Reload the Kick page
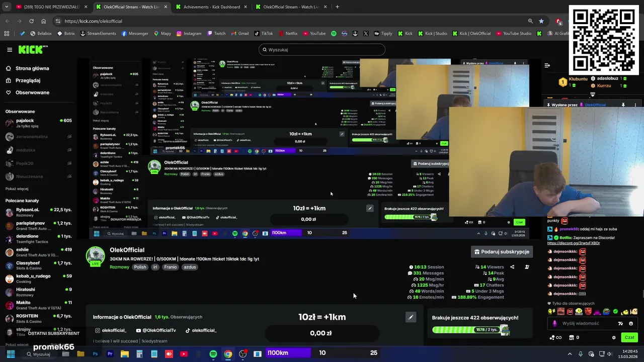The width and height of the screenshot is (644, 362). coord(31,21)
